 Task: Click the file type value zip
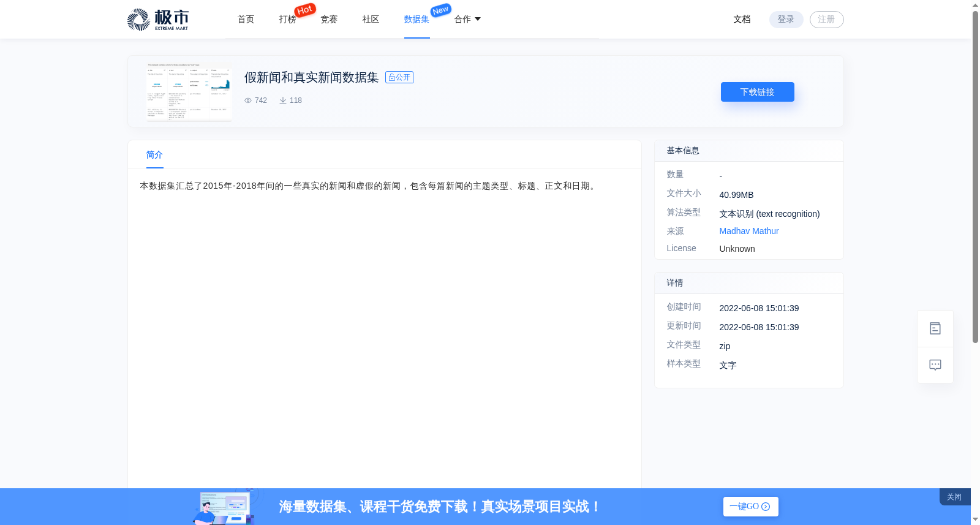725,346
